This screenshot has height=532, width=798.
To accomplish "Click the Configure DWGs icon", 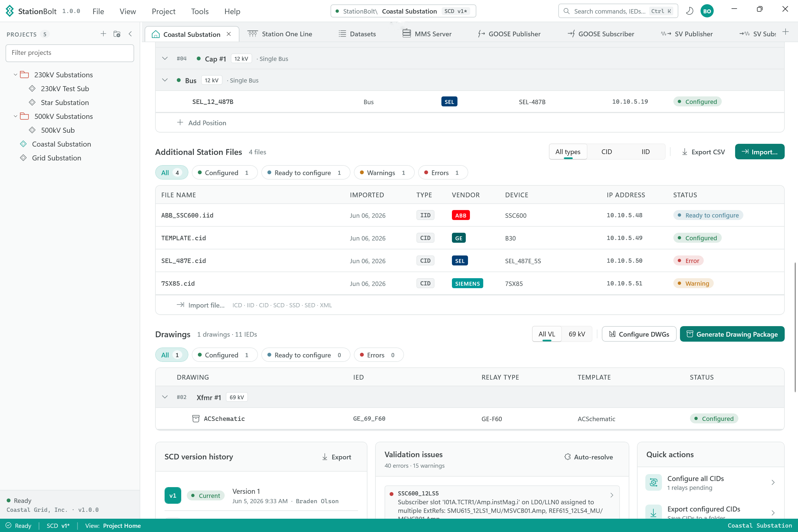I will (612, 334).
